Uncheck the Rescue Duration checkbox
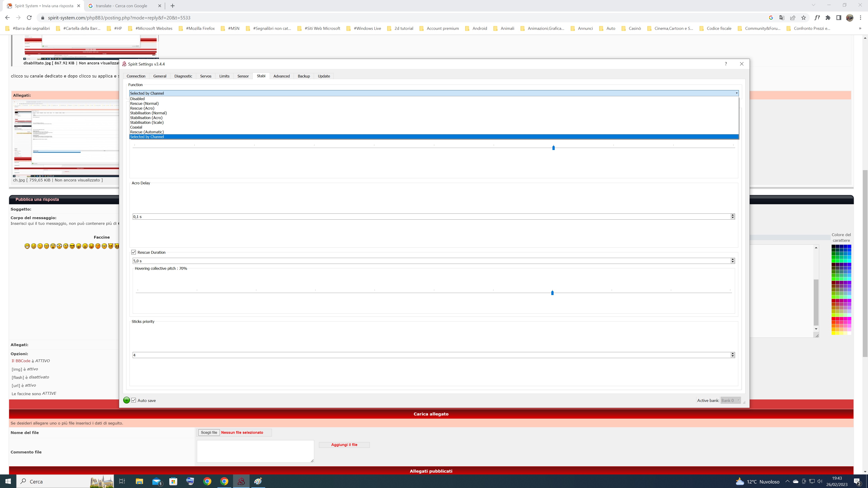The width and height of the screenshot is (868, 488). point(134,252)
